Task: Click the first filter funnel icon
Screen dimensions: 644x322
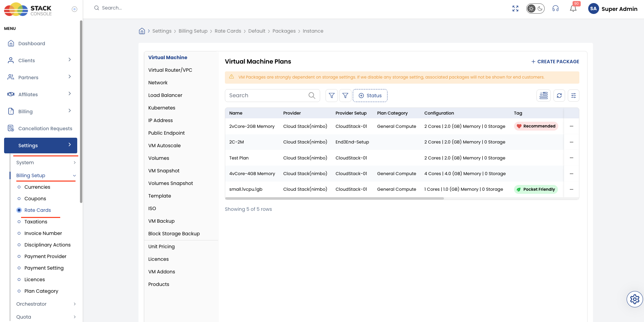Action: click(332, 96)
